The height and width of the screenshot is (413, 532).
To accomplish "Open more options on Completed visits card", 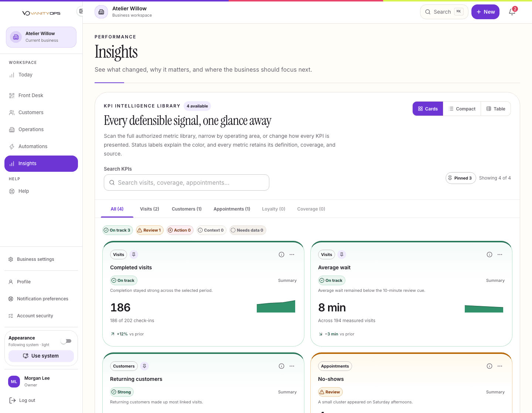I will pyautogui.click(x=292, y=255).
